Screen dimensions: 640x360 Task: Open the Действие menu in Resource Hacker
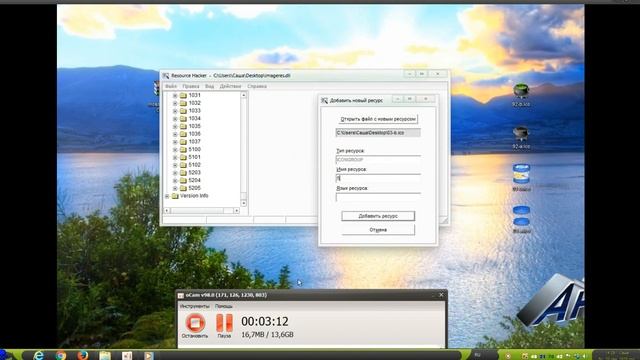click(231, 86)
